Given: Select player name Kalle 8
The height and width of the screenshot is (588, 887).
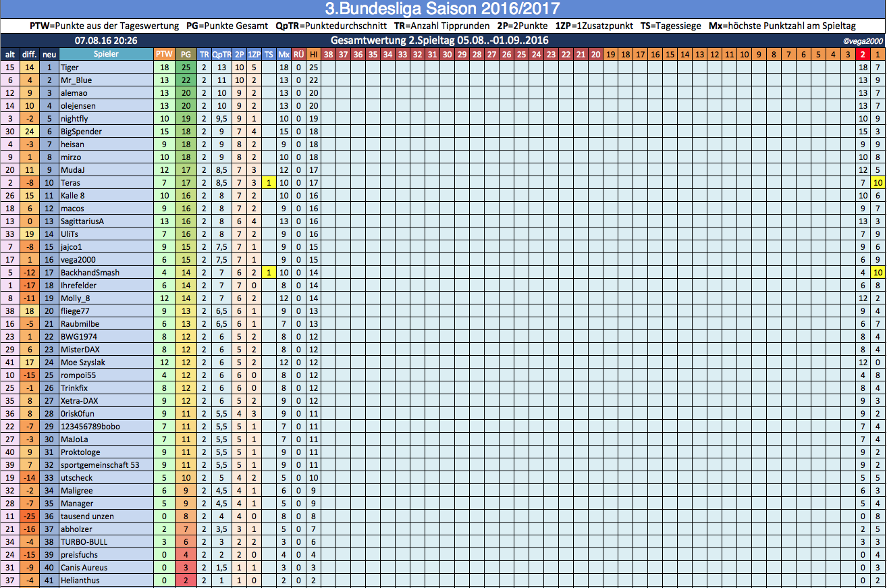Looking at the screenshot, I should tap(73, 196).
